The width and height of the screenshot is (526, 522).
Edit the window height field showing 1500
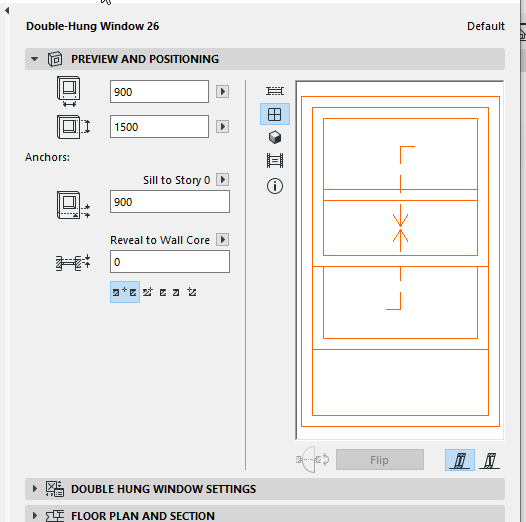(159, 127)
